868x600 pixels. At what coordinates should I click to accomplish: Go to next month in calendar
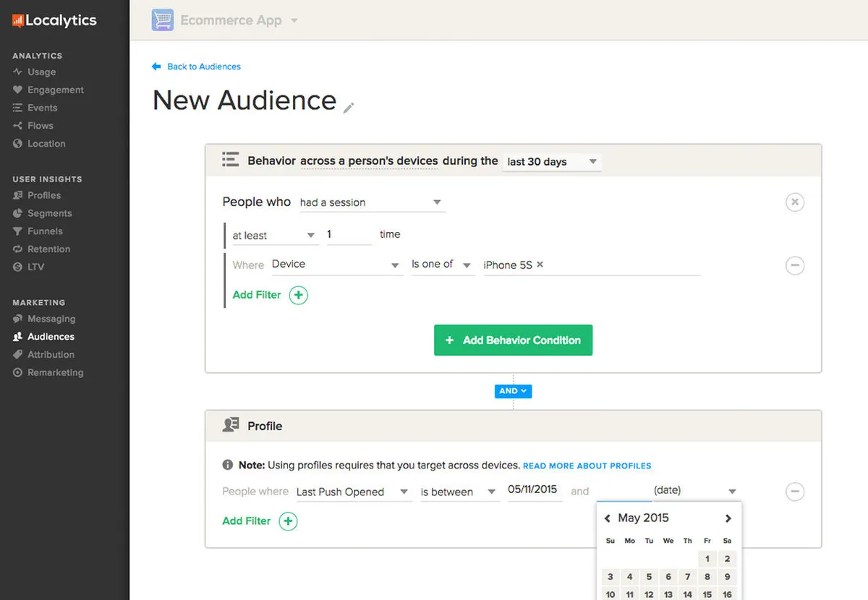(728, 518)
